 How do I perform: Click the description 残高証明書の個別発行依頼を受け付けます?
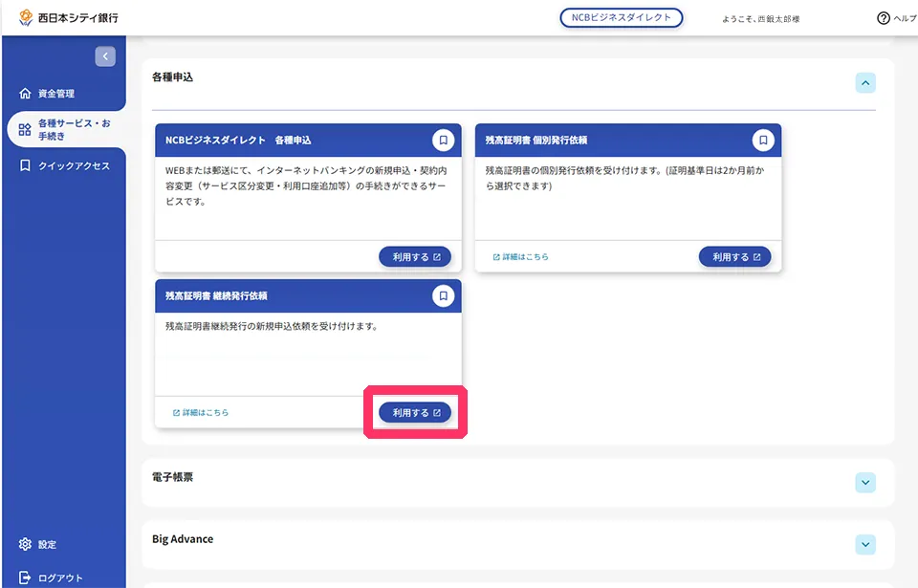click(625, 178)
